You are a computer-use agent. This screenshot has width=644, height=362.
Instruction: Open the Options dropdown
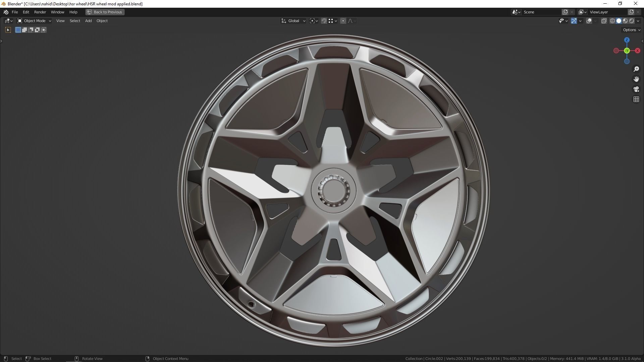[x=631, y=30]
